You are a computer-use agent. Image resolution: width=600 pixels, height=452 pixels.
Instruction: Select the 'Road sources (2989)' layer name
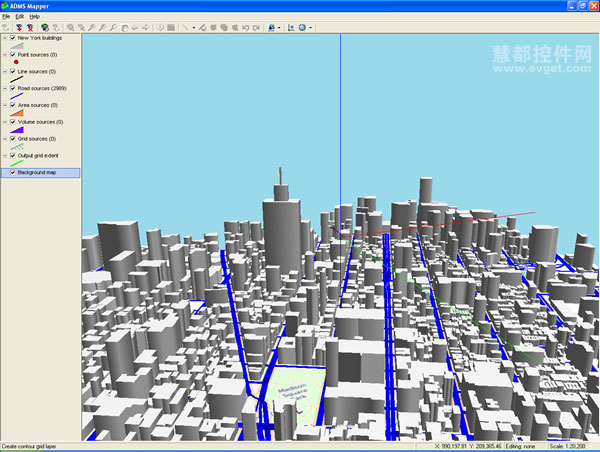pyautogui.click(x=42, y=88)
